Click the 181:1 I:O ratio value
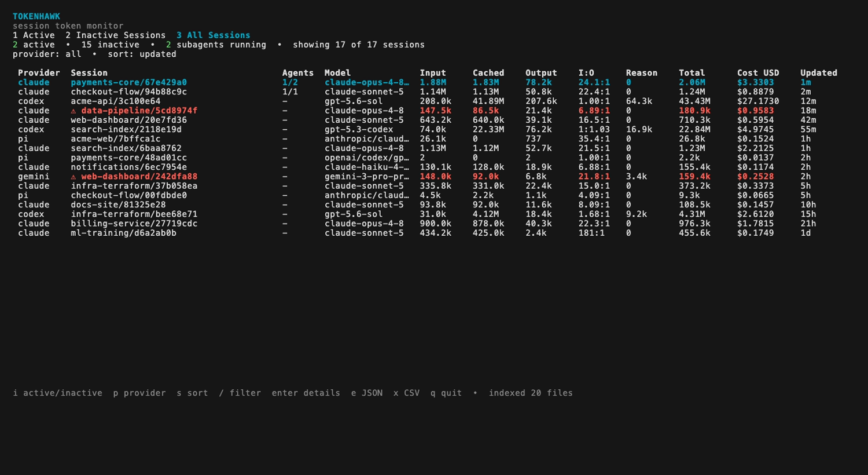This screenshot has height=475, width=868. 591,233
